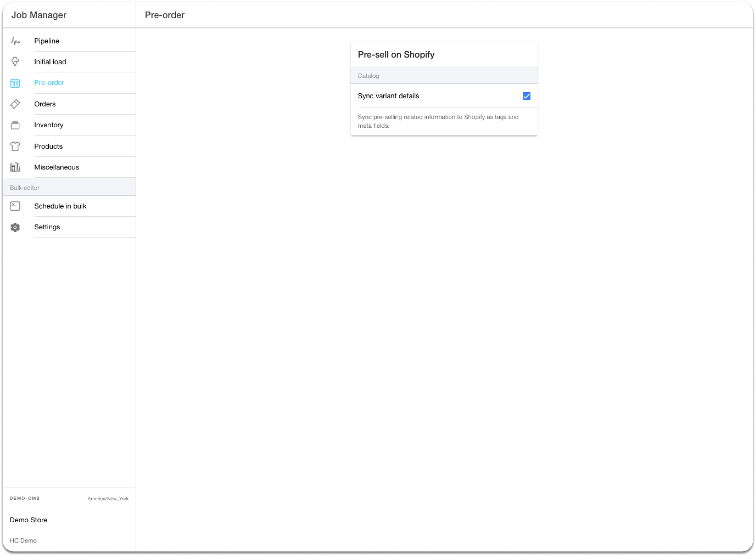Click the Products shirt icon

coord(15,146)
